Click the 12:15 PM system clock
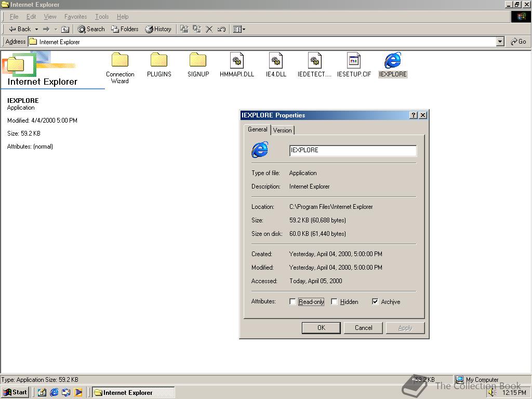The image size is (532, 399). coord(514,393)
